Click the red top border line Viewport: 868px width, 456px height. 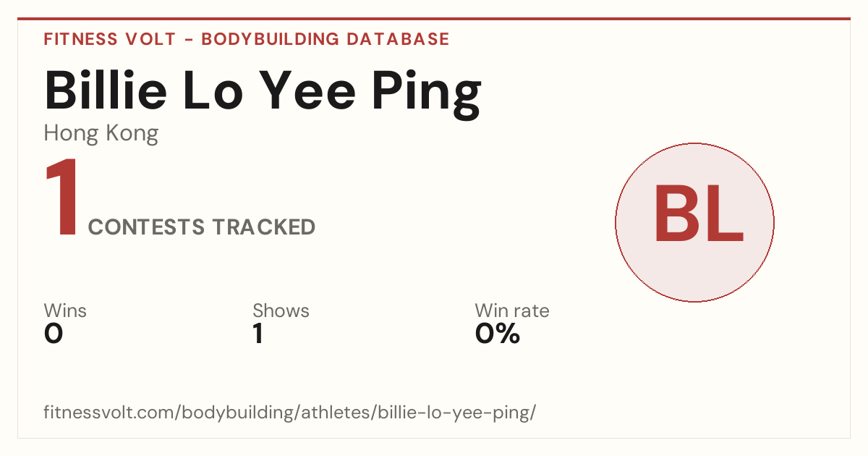(434, 19)
